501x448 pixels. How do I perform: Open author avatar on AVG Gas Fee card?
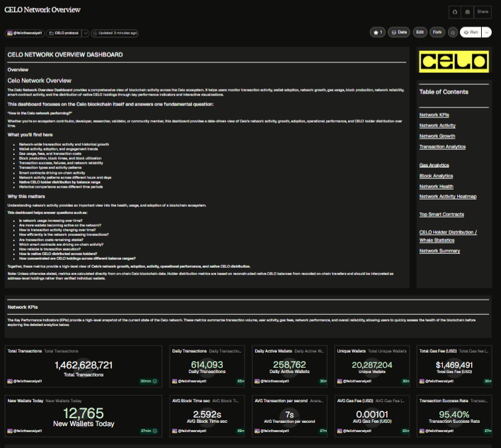click(x=339, y=431)
